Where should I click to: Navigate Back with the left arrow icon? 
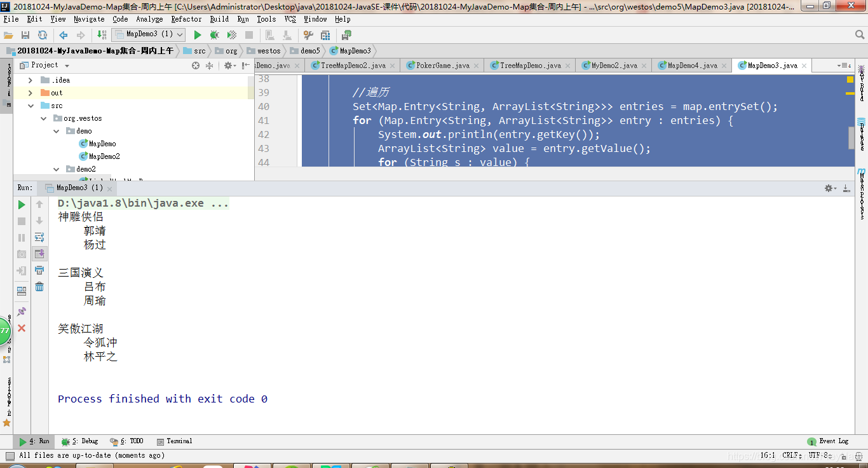coord(64,35)
